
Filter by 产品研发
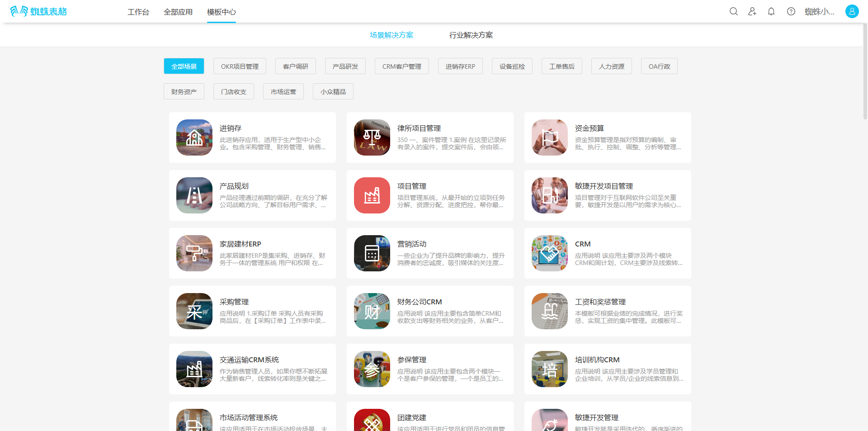(345, 66)
